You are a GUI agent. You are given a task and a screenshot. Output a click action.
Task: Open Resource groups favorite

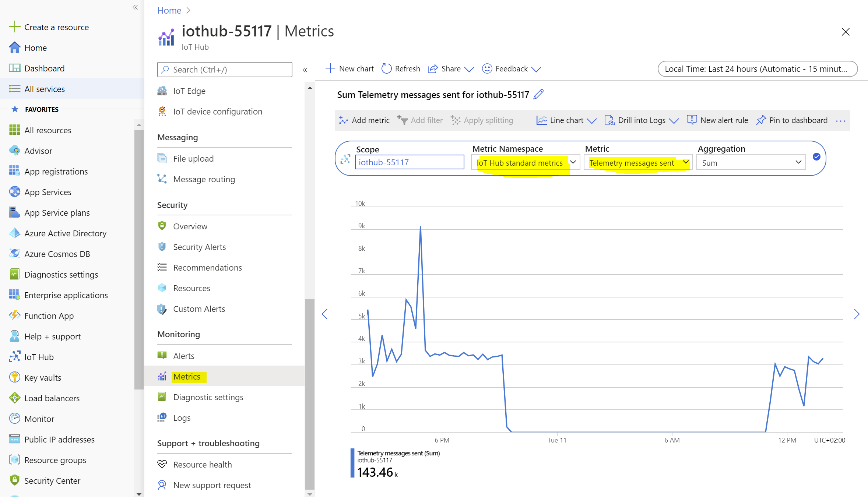[x=55, y=460]
